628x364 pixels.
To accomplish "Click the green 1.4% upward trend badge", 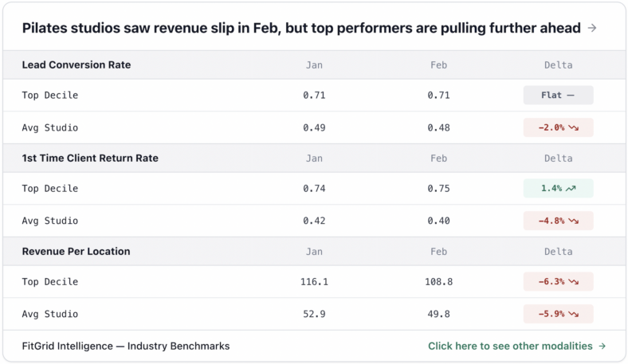I will coord(558,189).
